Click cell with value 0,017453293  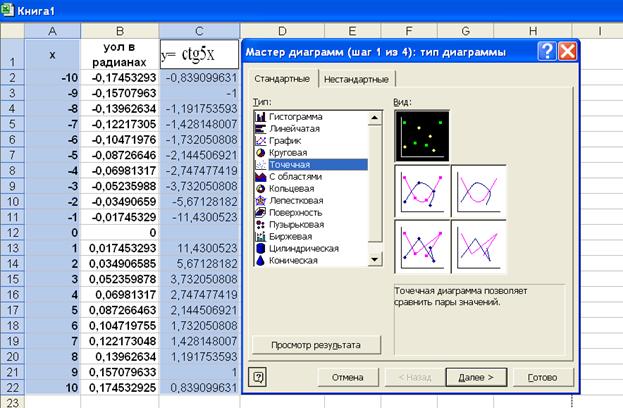pyautogui.click(x=120, y=248)
